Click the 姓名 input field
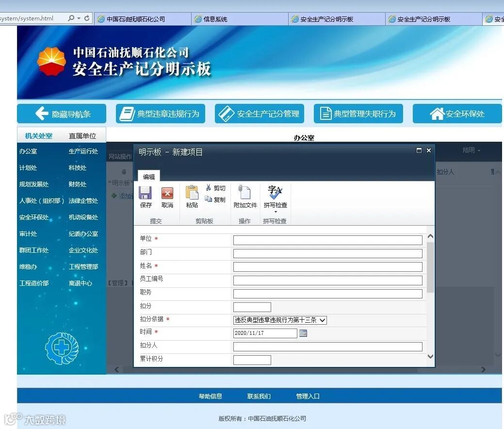This screenshot has width=504, height=429. pyautogui.click(x=327, y=267)
